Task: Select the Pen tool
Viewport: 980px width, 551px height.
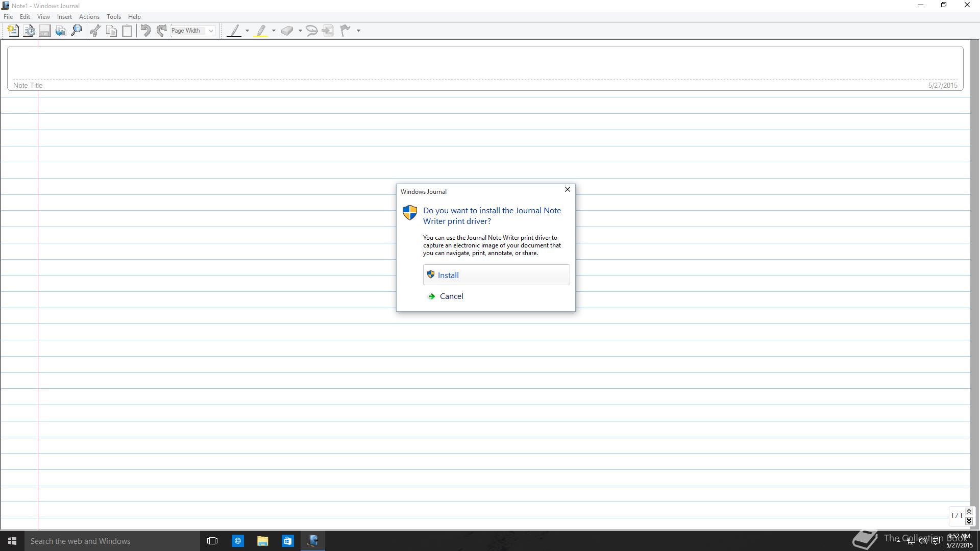Action: tap(234, 31)
